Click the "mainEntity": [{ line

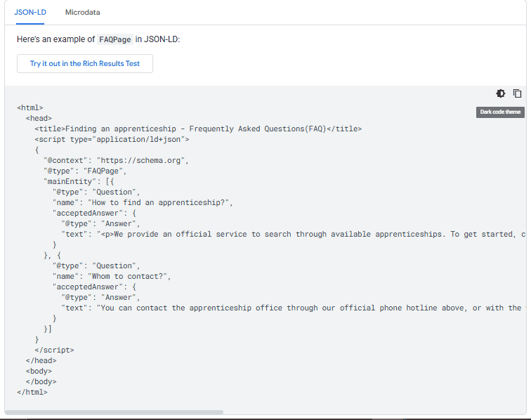coord(79,181)
